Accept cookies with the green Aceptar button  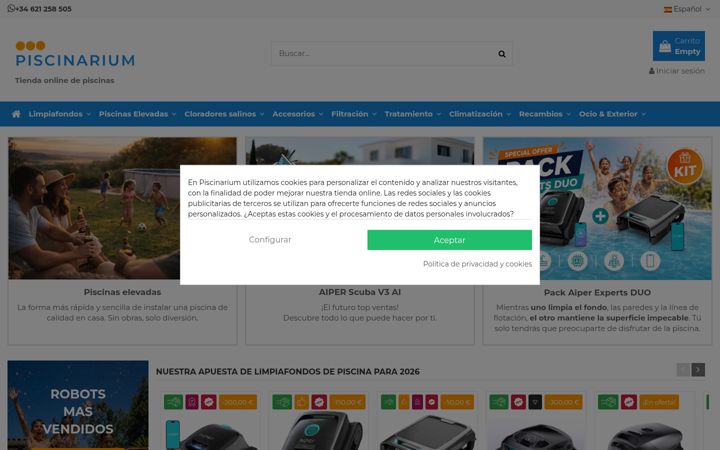tap(450, 240)
